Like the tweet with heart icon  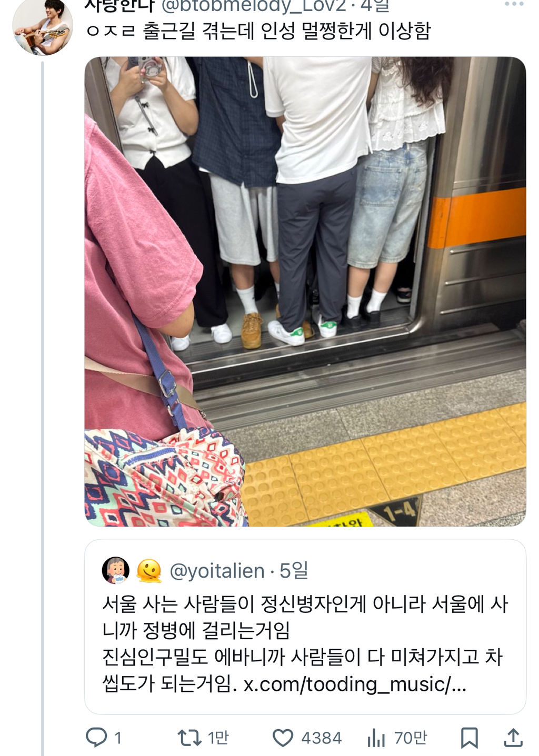coord(283,738)
